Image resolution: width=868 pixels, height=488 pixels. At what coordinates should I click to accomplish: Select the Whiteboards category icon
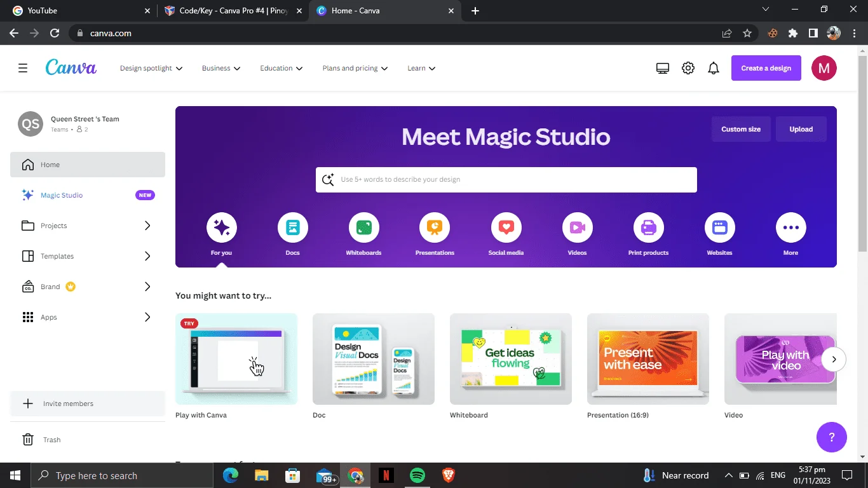tap(363, 227)
